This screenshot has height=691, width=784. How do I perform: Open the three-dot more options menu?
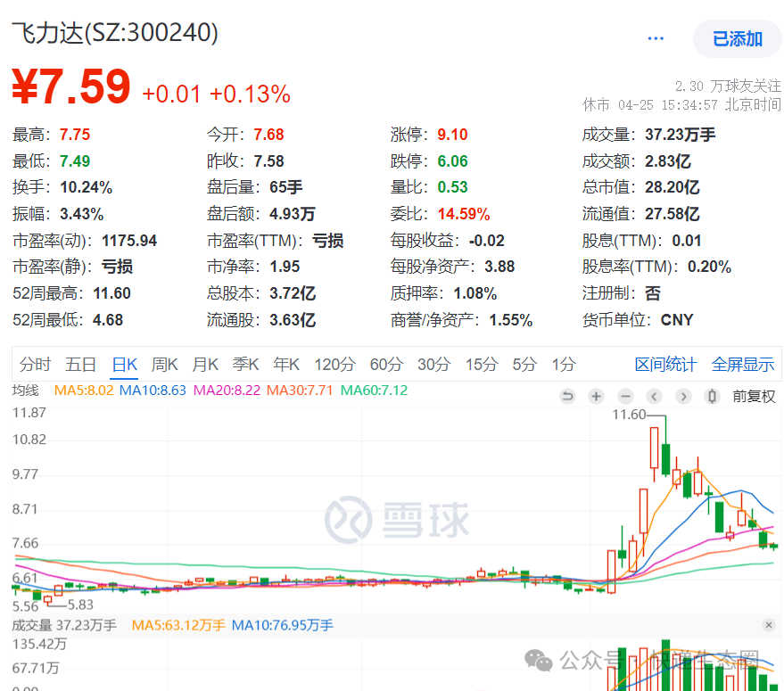[655, 38]
